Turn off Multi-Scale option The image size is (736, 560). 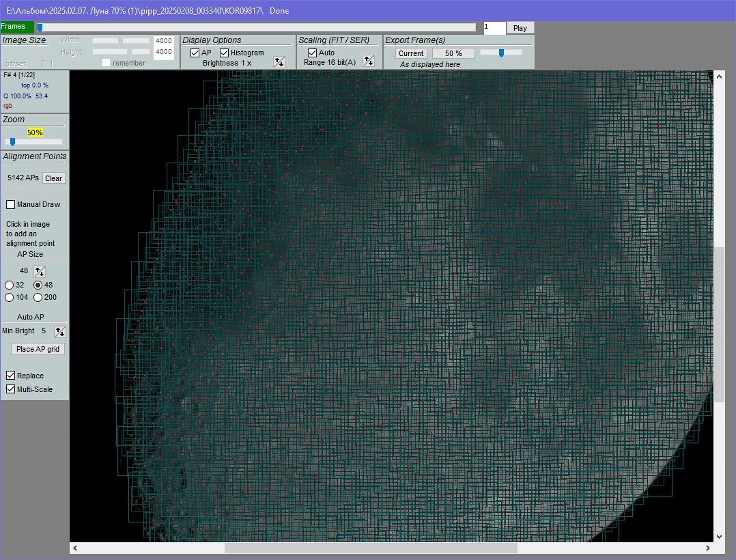11,389
